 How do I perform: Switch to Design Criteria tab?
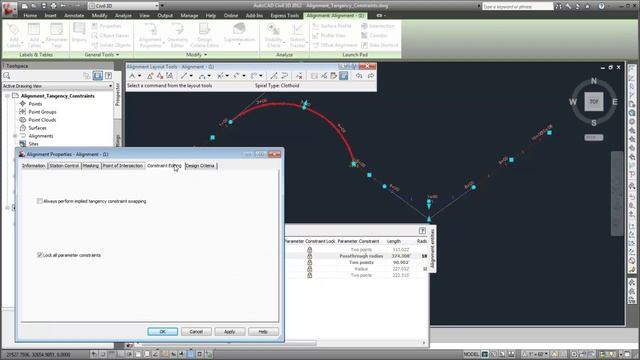(200, 166)
